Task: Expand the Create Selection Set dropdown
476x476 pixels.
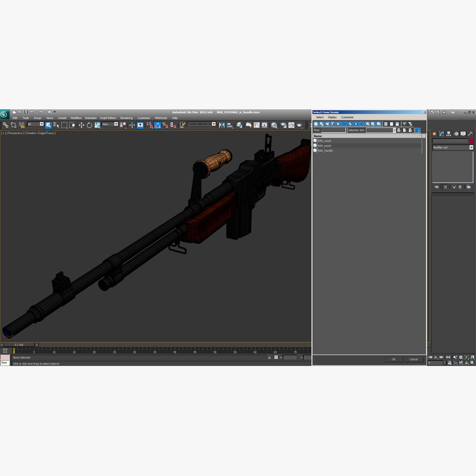Action: click(x=214, y=124)
